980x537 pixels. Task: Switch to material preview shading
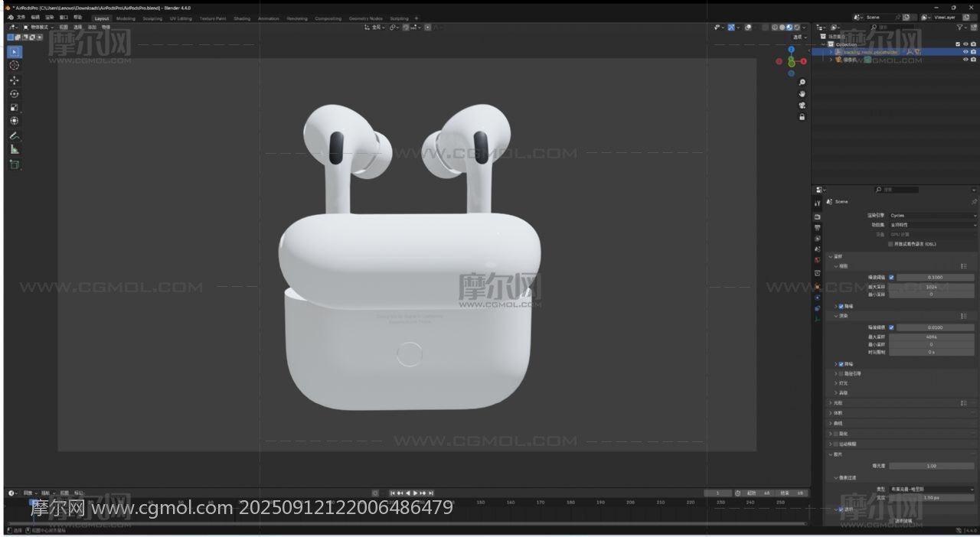(x=790, y=28)
